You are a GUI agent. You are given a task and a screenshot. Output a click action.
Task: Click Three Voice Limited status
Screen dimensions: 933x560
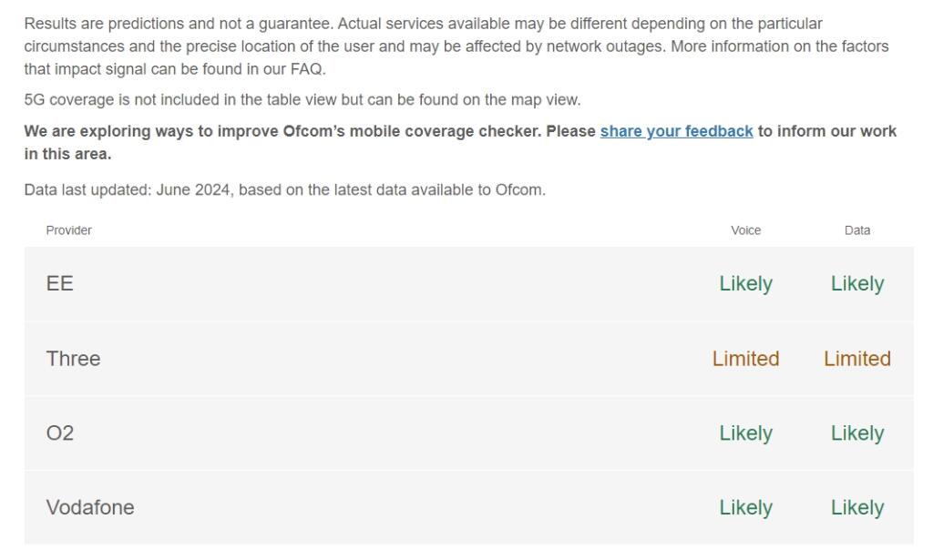(x=745, y=359)
